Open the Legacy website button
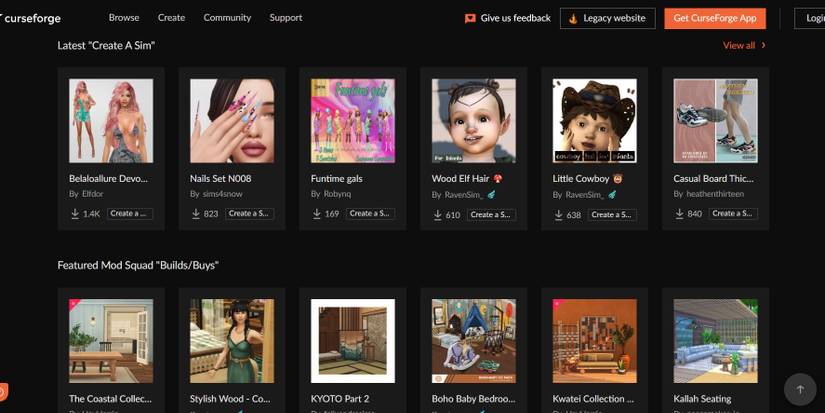825x413 pixels. tap(608, 18)
